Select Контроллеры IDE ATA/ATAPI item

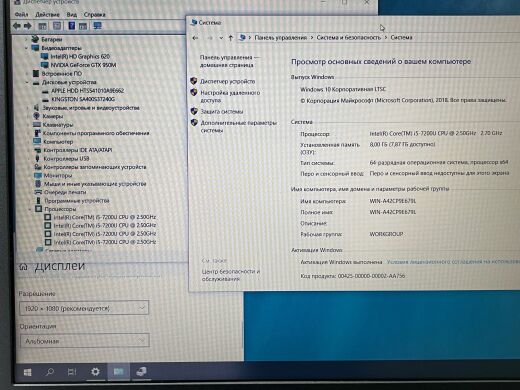(x=78, y=150)
